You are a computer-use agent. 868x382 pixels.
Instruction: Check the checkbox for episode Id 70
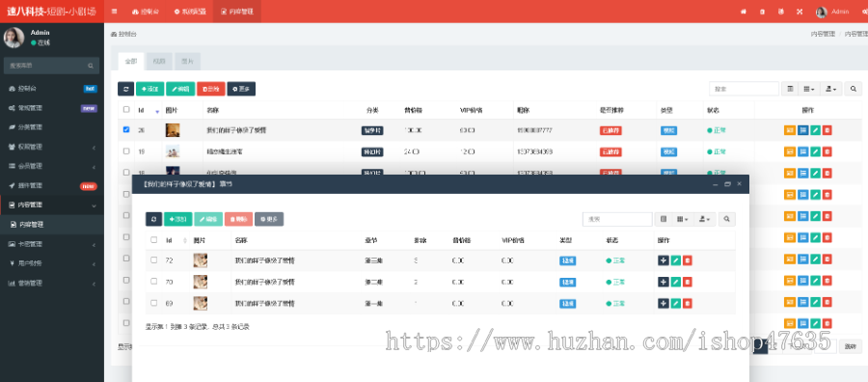[x=154, y=282]
